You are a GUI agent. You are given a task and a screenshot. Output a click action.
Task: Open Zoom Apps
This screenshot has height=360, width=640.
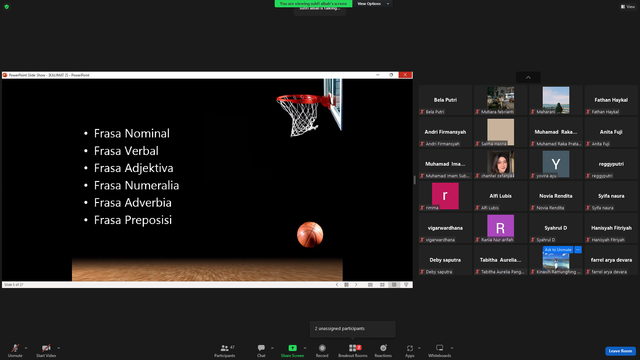point(409,350)
